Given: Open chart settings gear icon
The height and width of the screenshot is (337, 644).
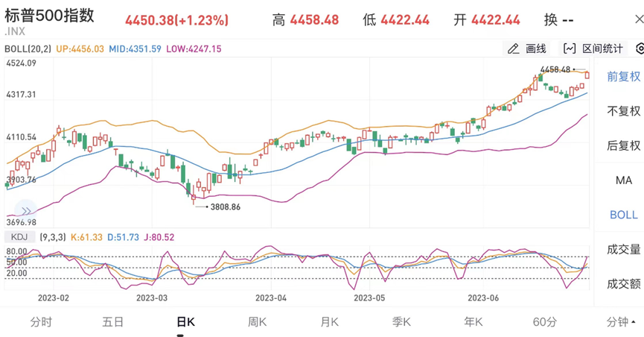Looking at the screenshot, I should coord(640,48).
